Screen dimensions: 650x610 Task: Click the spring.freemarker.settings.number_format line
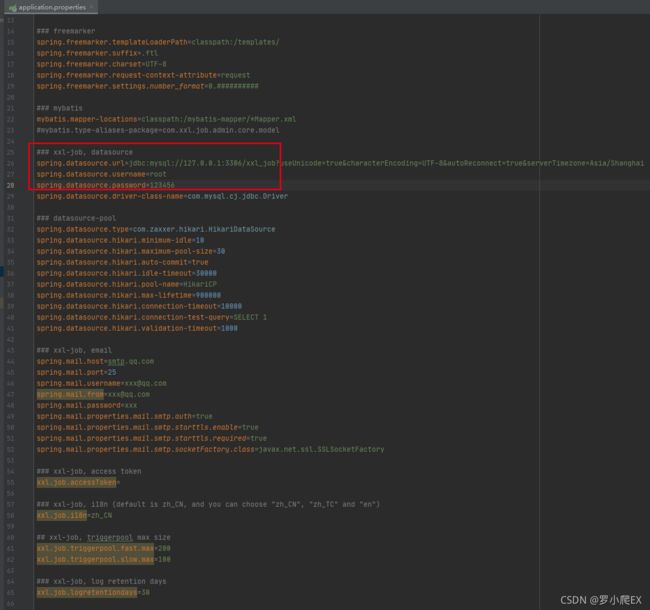(x=147, y=86)
